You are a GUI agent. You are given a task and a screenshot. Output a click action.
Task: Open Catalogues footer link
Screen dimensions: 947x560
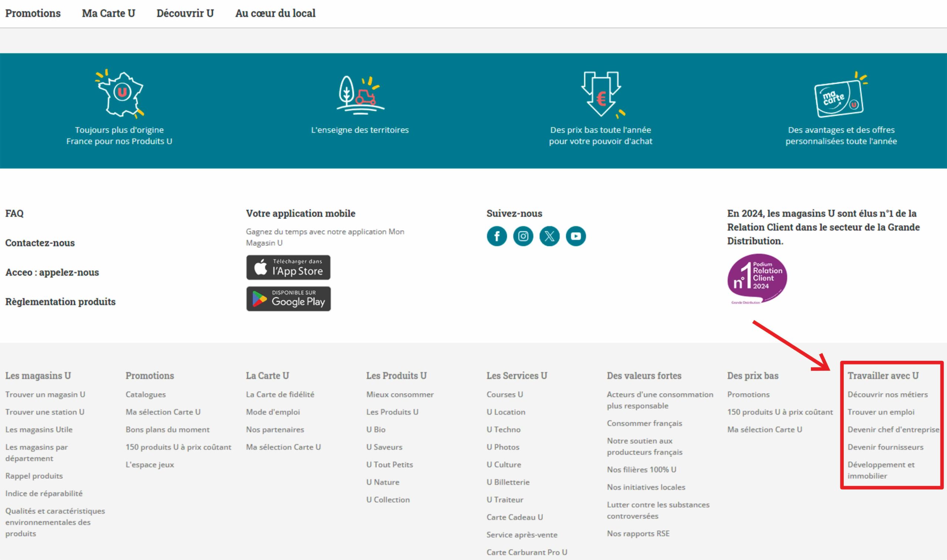click(x=146, y=394)
